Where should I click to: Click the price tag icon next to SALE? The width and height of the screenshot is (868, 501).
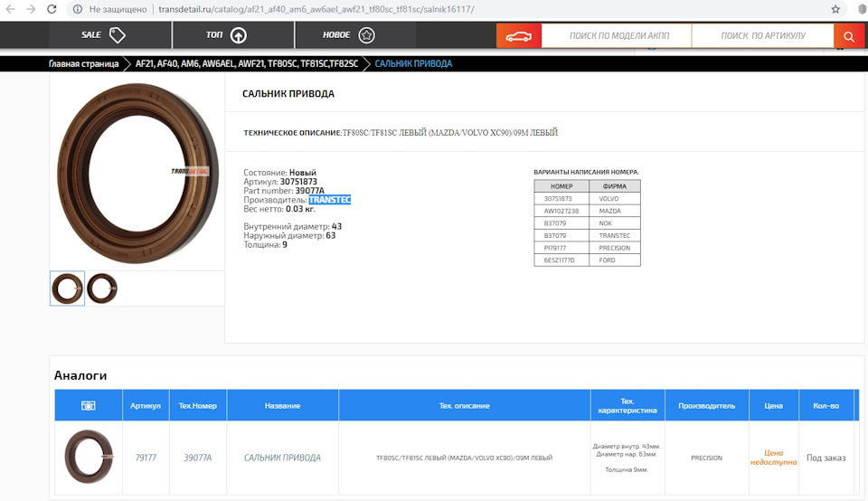(118, 35)
